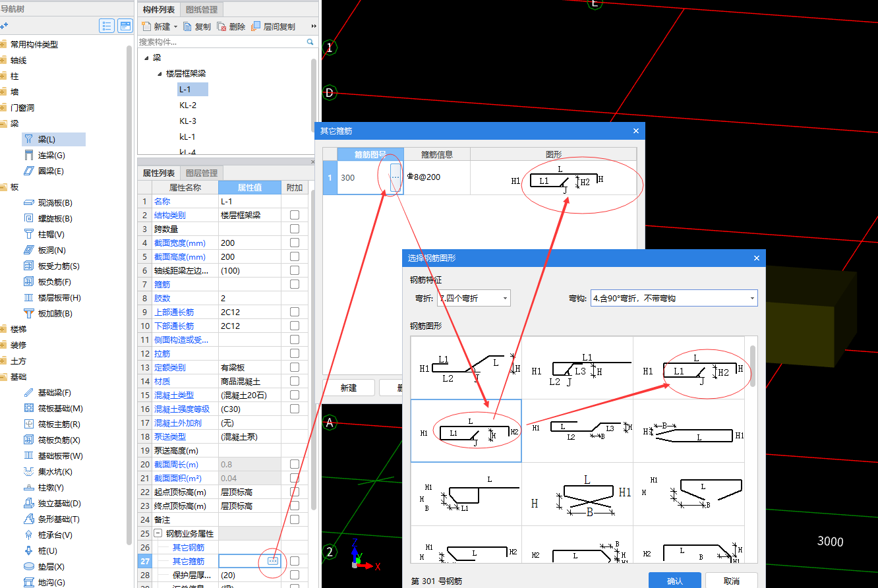This screenshot has height=588, width=878.
Task: Select the 梁(L) beam component icon
Action: coord(28,139)
